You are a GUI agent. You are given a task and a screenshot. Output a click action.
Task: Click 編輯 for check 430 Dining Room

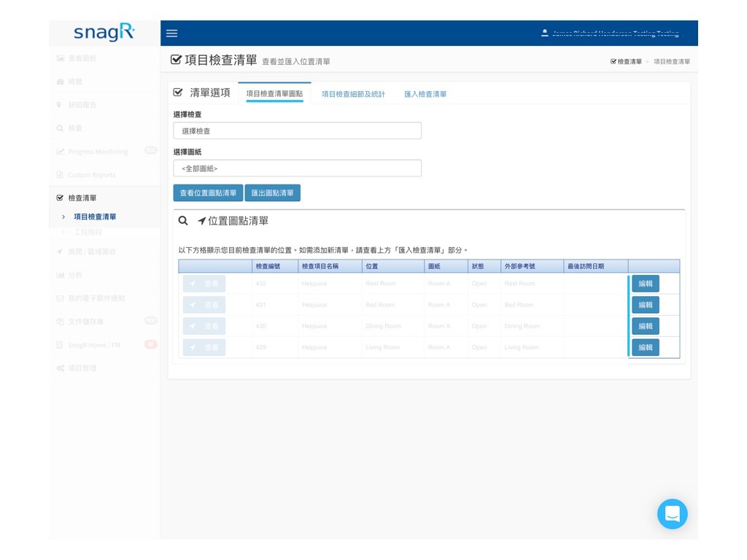tap(646, 326)
